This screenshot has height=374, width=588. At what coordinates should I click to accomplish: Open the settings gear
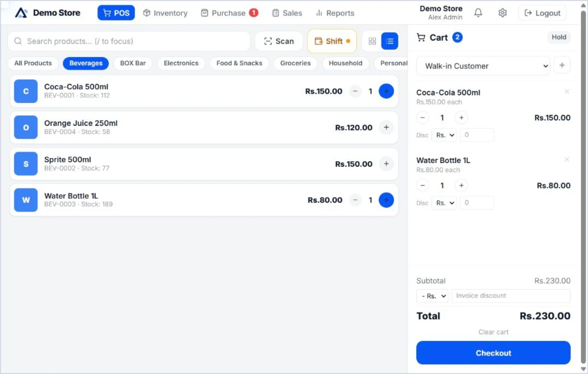503,13
